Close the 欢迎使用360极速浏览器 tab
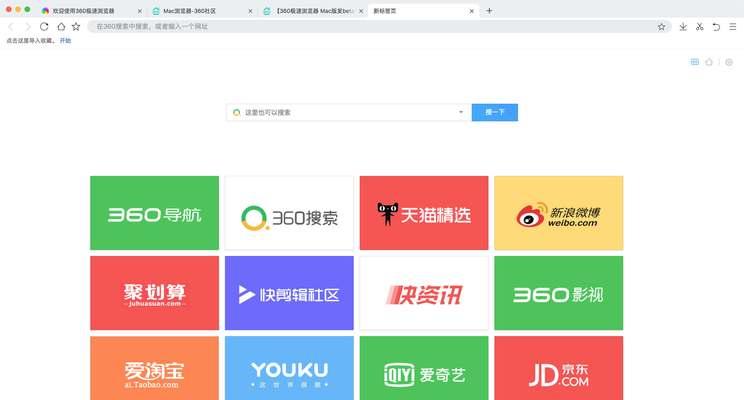Image resolution: width=744 pixels, height=400 pixels. [140, 11]
